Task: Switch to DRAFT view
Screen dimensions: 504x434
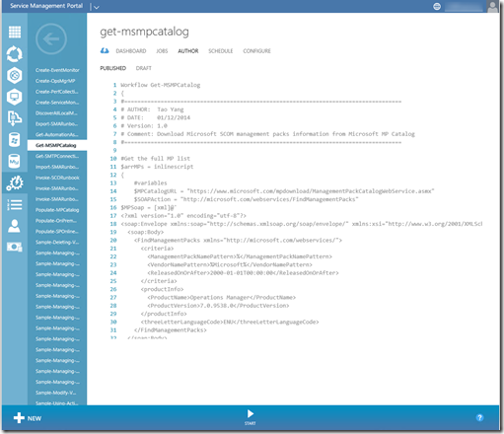Action: (x=144, y=68)
